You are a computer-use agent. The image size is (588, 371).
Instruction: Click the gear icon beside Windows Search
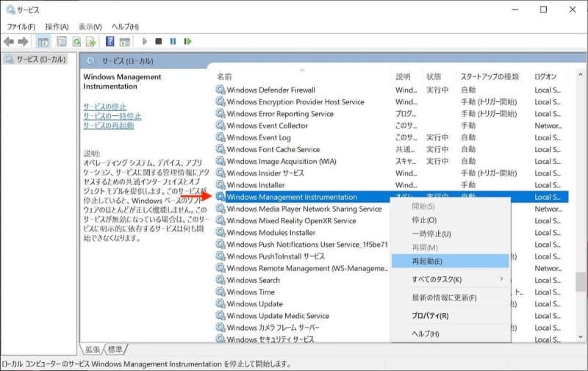tap(220, 280)
